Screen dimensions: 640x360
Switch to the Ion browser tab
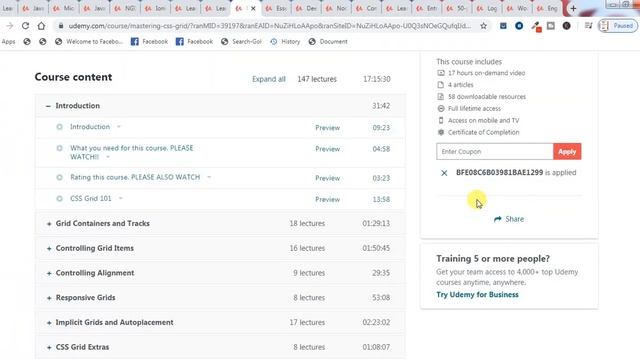click(156, 8)
